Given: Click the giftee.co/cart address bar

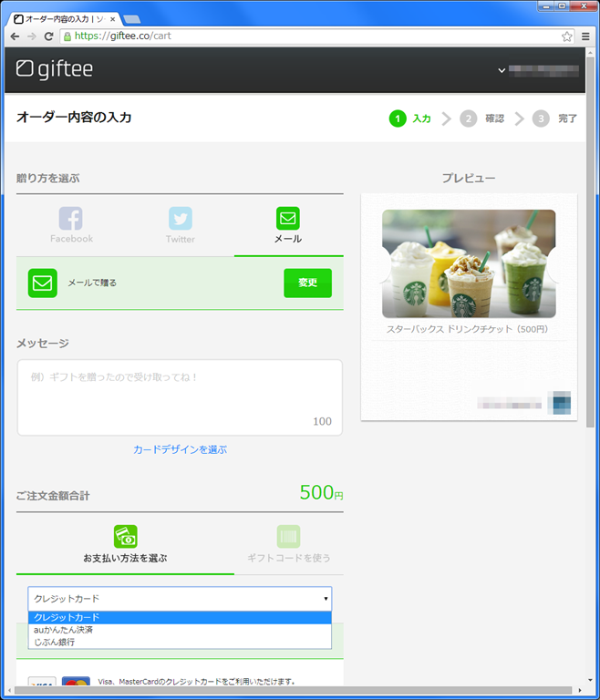Looking at the screenshot, I should point(313,36).
